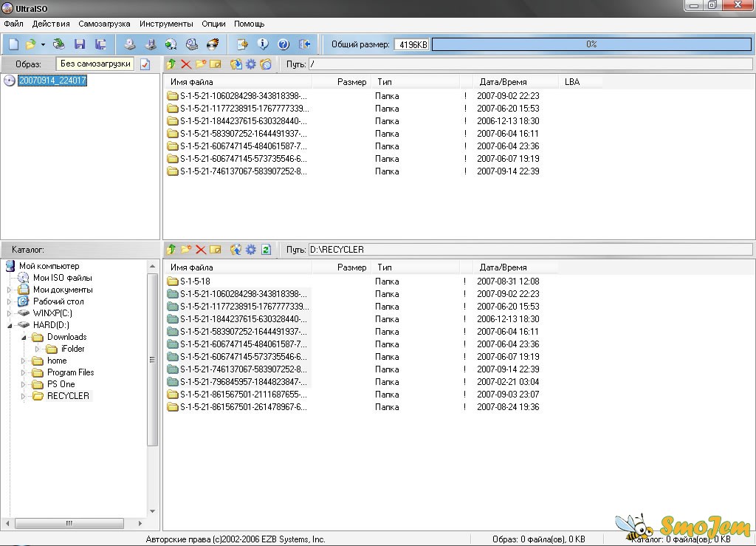Create a new image with New icon

tap(13, 44)
